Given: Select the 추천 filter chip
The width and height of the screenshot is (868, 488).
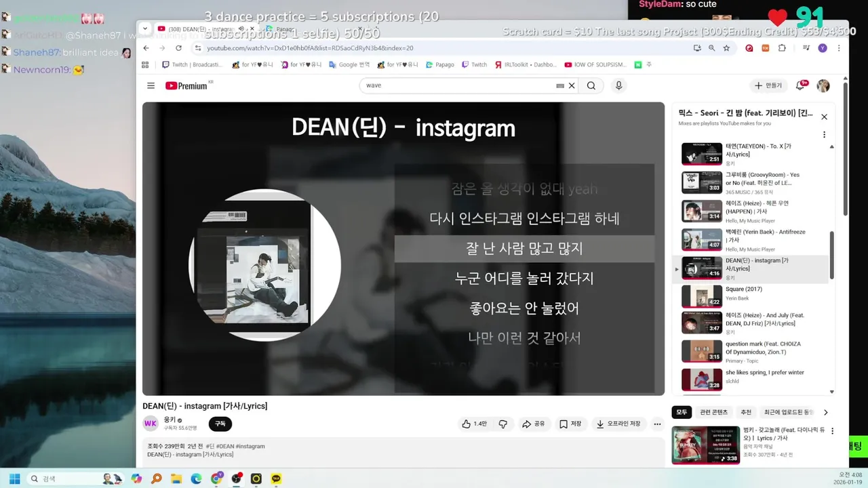Looking at the screenshot, I should 746,412.
